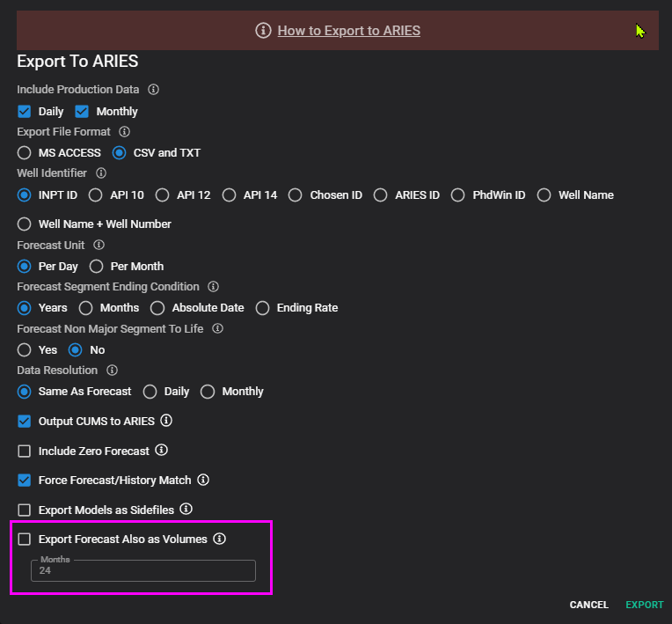
Task: Click info icon next to Include Production Data
Action: pos(153,90)
